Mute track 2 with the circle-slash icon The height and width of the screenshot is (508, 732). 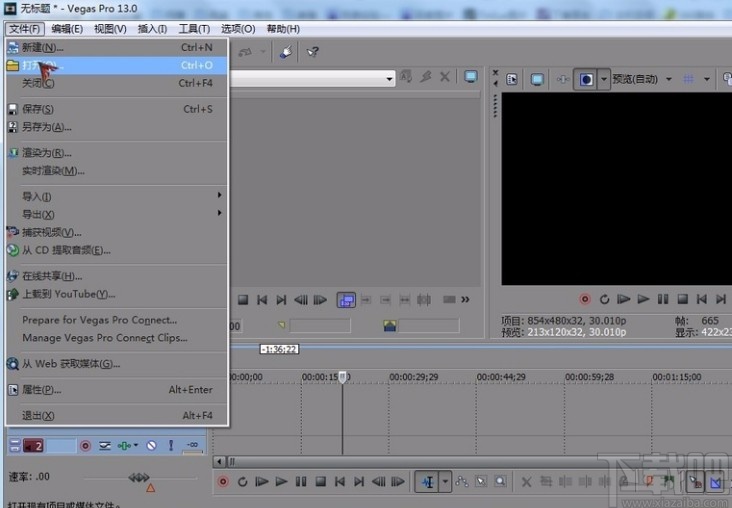[x=151, y=446]
